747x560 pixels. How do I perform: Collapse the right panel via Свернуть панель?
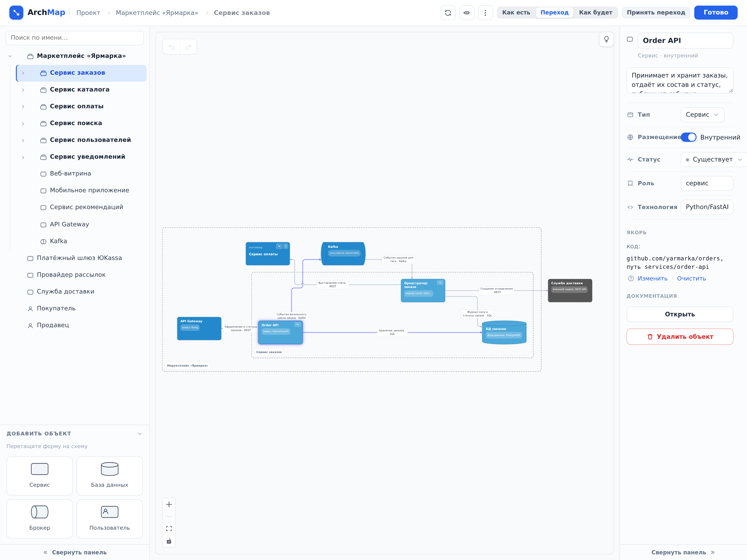(683, 552)
